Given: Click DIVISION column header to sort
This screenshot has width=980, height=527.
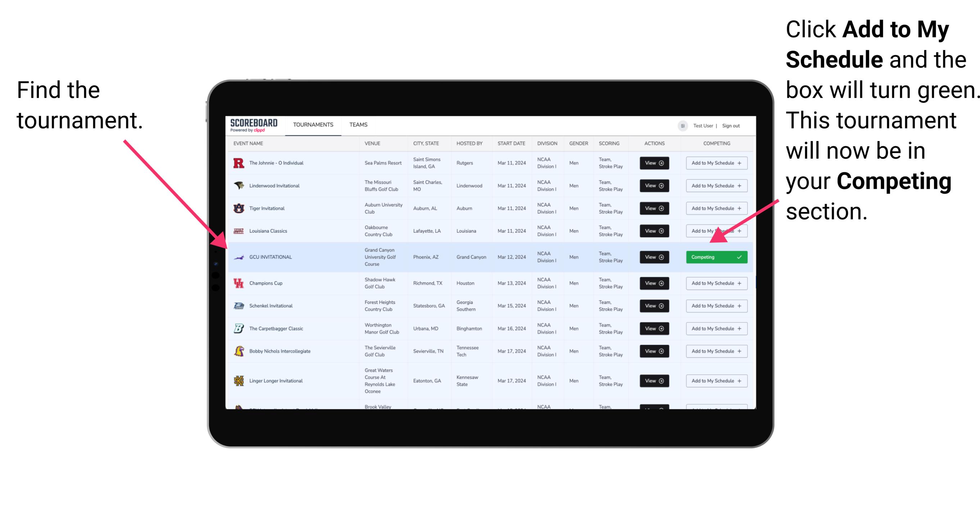Looking at the screenshot, I should tap(546, 144).
